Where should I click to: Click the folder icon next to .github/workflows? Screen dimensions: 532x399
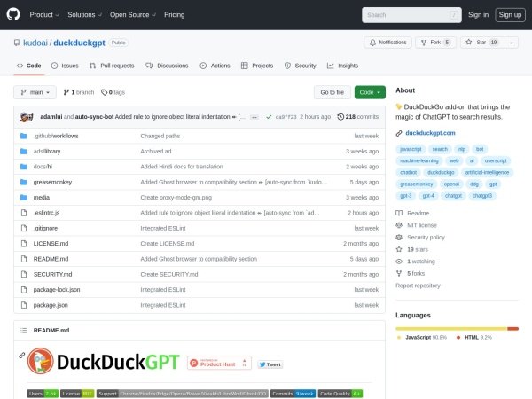pos(24,136)
